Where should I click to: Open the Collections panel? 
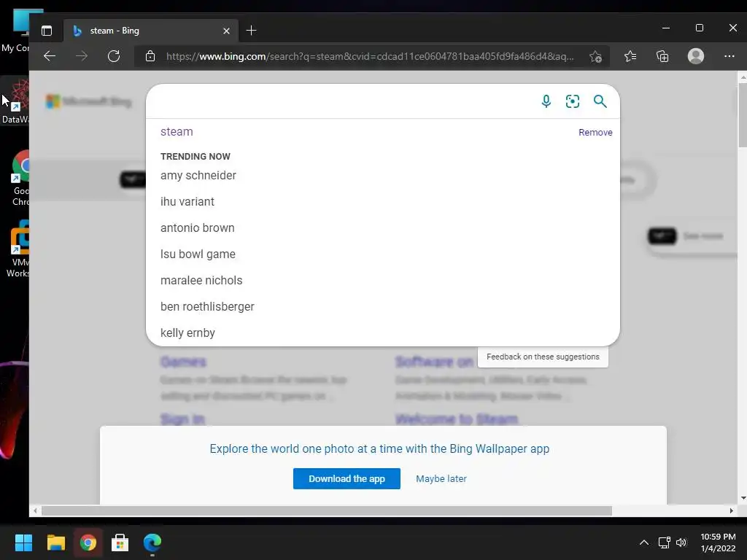pyautogui.click(x=662, y=56)
